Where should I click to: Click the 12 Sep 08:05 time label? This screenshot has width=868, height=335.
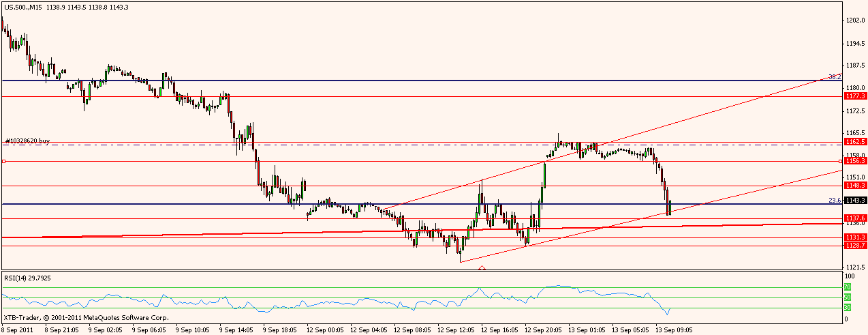(412, 329)
